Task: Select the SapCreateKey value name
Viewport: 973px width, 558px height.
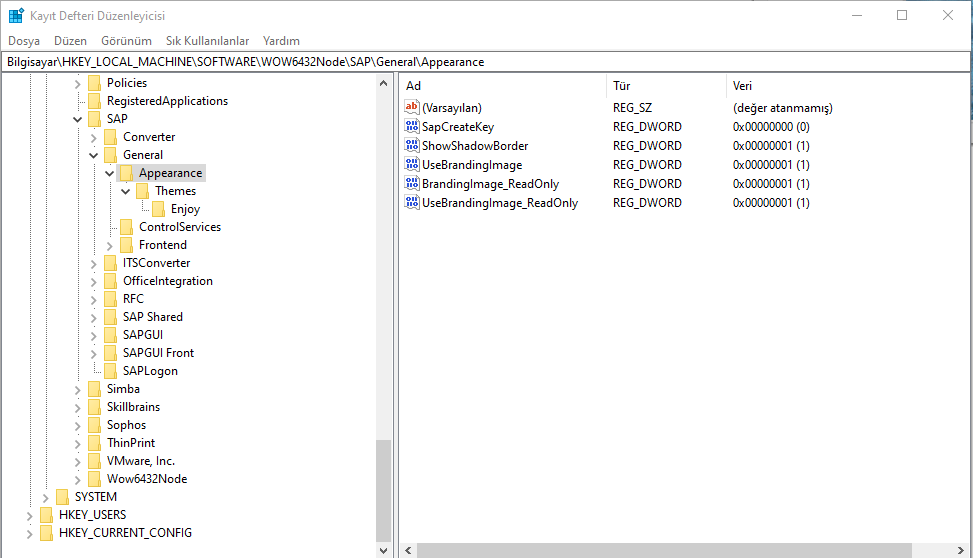Action: point(458,127)
